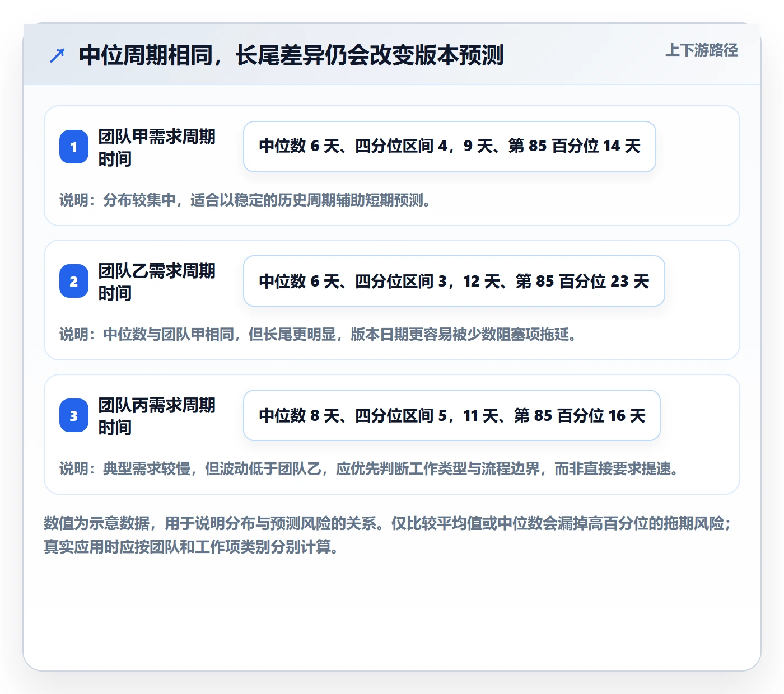Click the heading 中位周期相同,长尾差异仍会改变版本预测
Viewport: 784px width, 694px height.
[x=291, y=55]
